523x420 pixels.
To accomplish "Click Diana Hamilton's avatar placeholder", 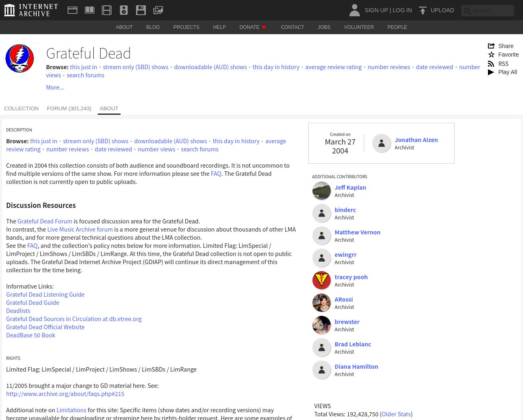I will pyautogui.click(x=321, y=370).
